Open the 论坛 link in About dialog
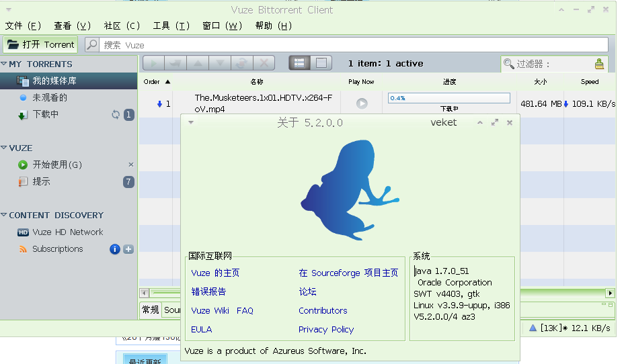This screenshot has height=364, width=624. (x=307, y=291)
